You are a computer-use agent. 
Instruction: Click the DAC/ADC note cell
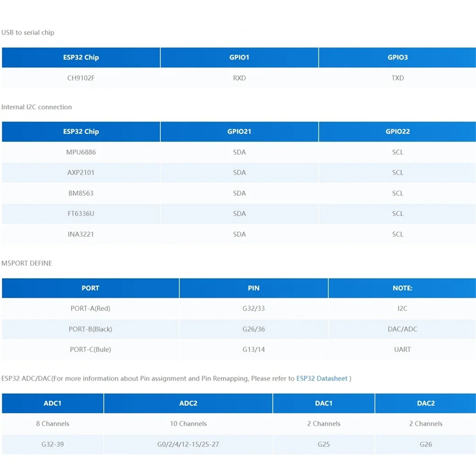(402, 329)
